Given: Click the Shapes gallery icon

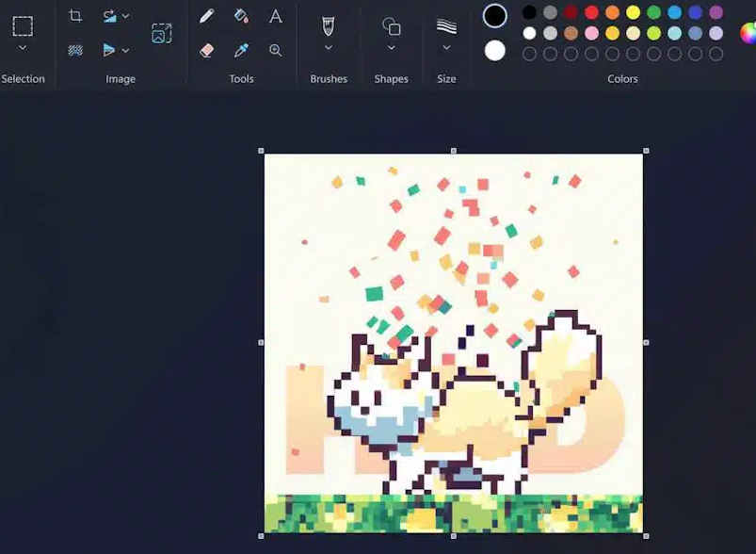Looking at the screenshot, I should [x=391, y=26].
